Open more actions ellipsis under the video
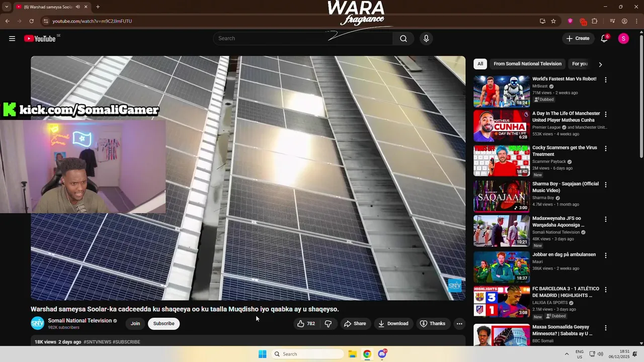This screenshot has height=362, width=644. [459, 323]
